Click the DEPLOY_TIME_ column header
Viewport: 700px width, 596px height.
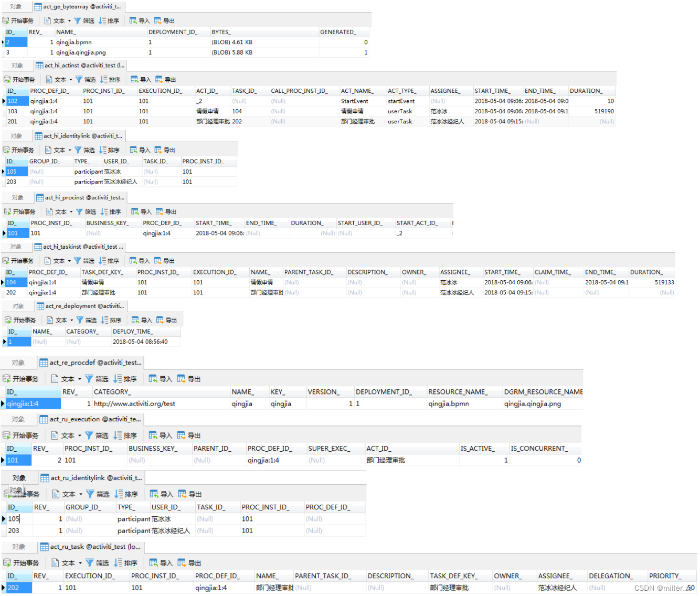point(146,332)
